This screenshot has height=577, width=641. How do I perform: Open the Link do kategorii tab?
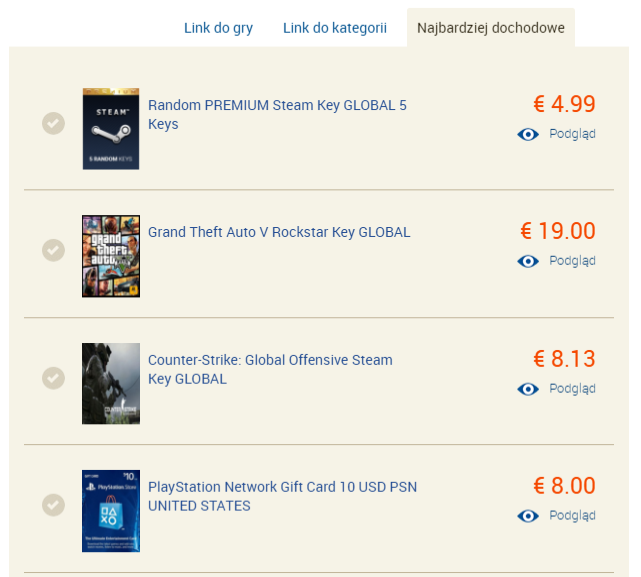tap(335, 28)
